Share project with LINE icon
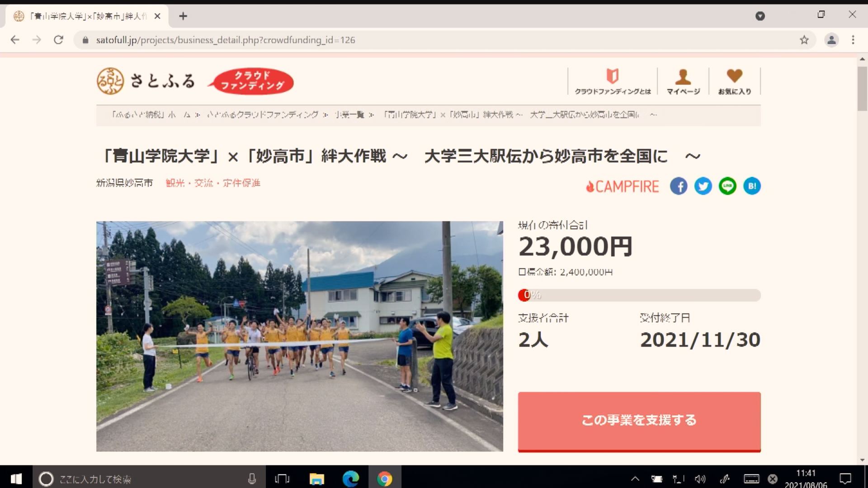The height and width of the screenshot is (488, 868). pyautogui.click(x=727, y=186)
